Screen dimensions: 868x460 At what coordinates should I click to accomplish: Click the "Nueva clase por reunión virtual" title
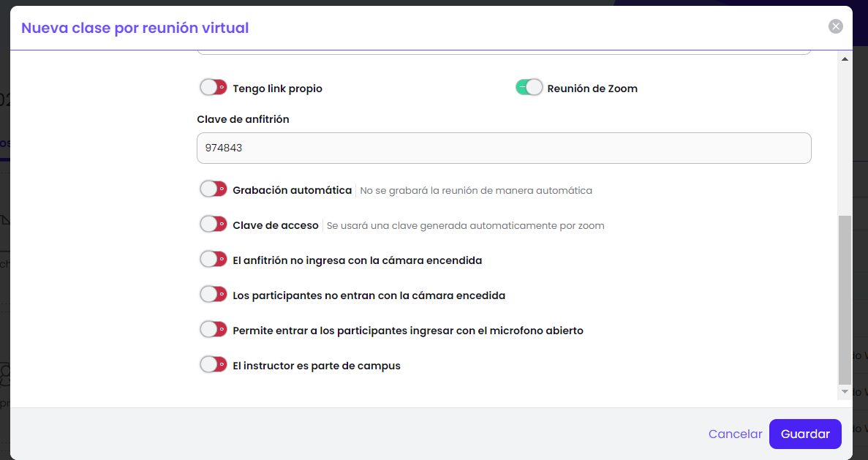click(x=135, y=28)
